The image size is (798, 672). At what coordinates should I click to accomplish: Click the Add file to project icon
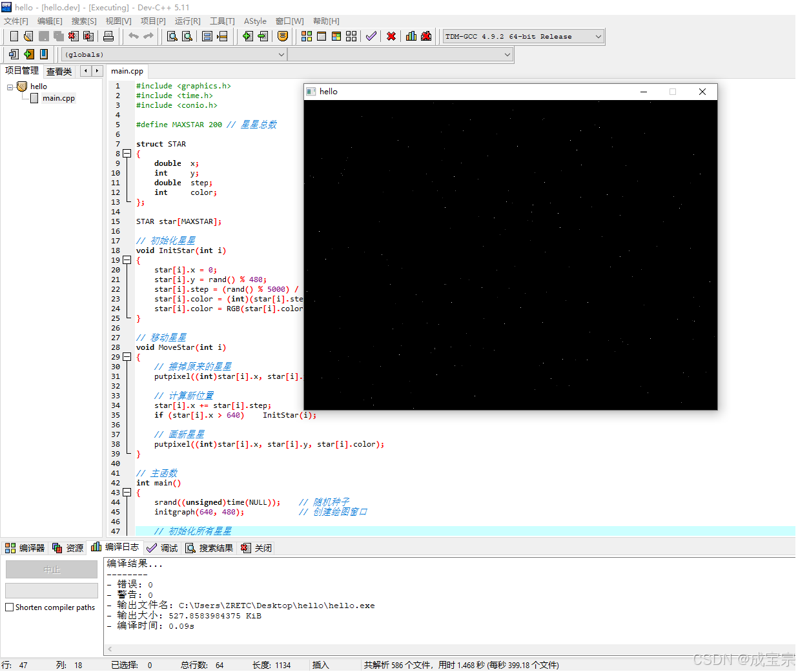[247, 36]
